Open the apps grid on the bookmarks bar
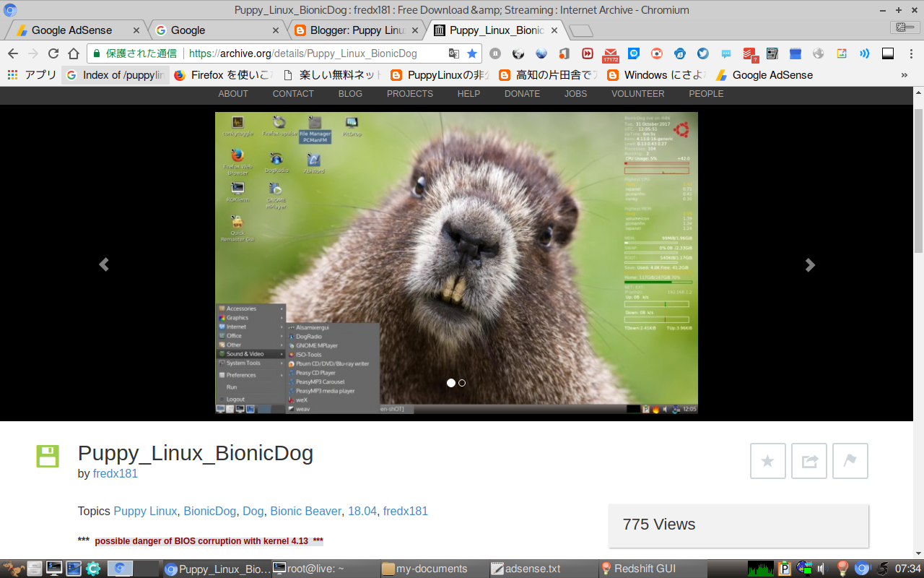 [11, 75]
